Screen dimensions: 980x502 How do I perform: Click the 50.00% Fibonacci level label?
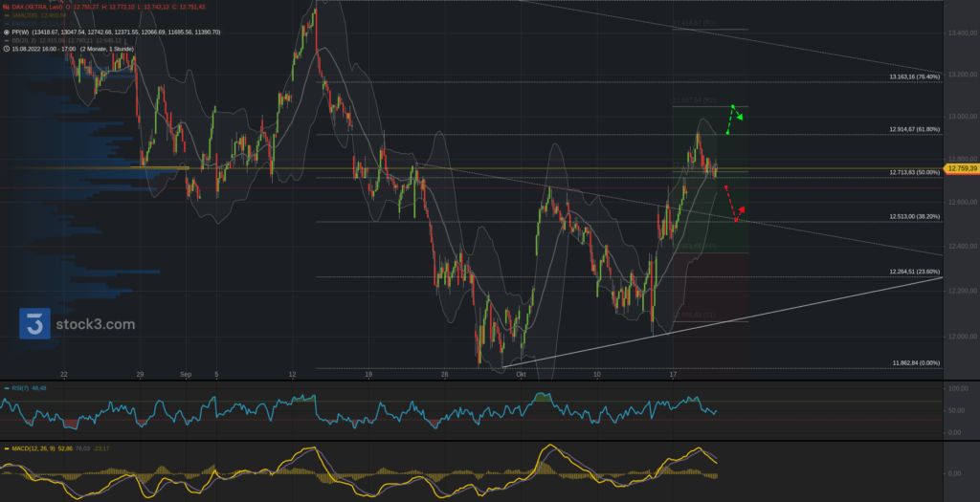click(x=913, y=172)
